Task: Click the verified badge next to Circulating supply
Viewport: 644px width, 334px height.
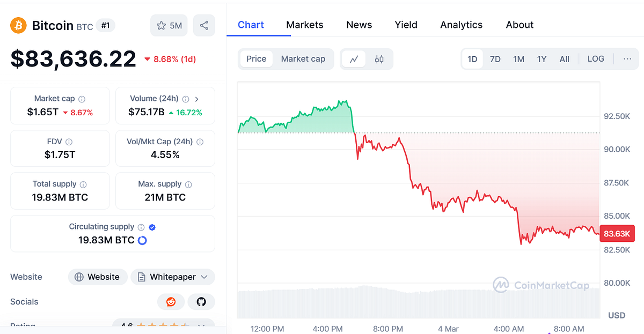Action: pyautogui.click(x=151, y=227)
